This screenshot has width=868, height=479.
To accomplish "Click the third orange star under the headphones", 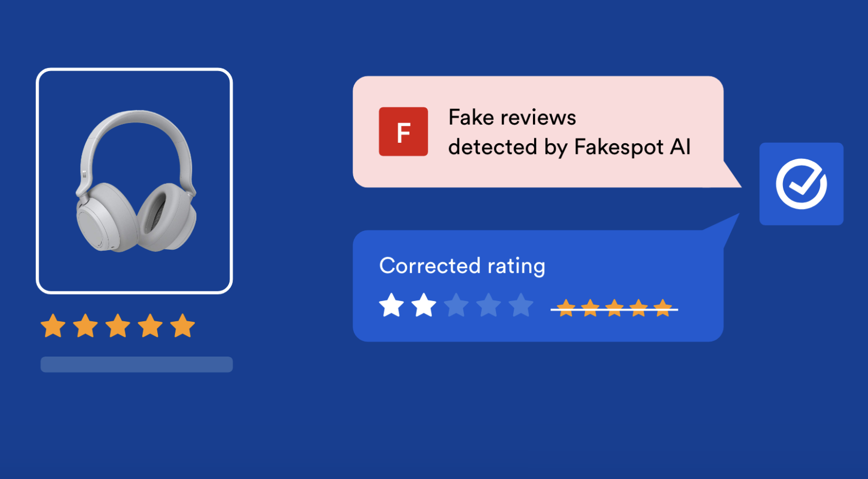I will 118,326.
